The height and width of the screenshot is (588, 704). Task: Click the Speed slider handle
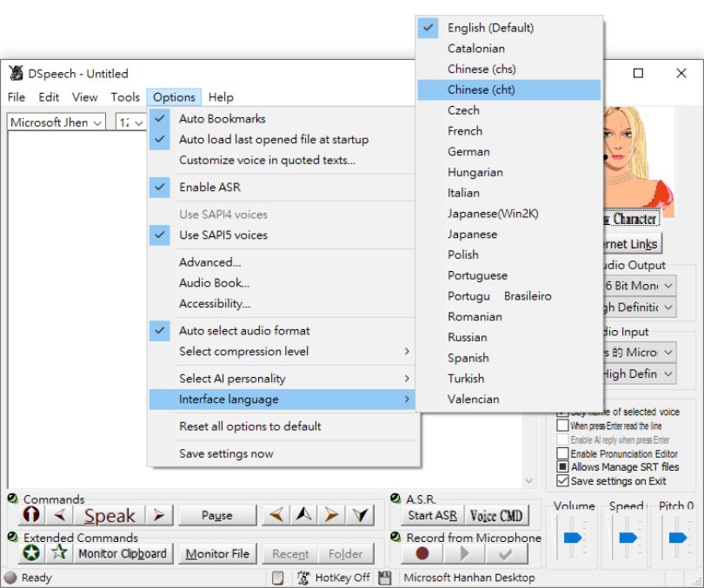coord(628,538)
